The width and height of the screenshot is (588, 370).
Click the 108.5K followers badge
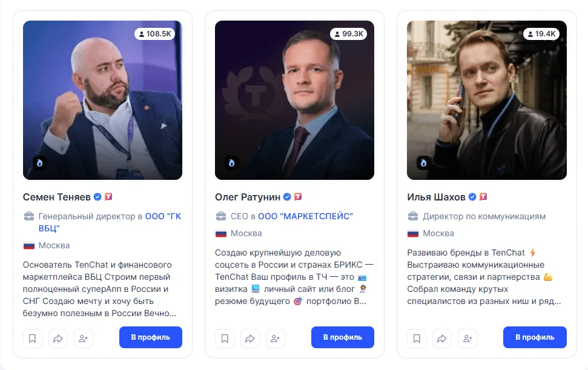point(154,34)
